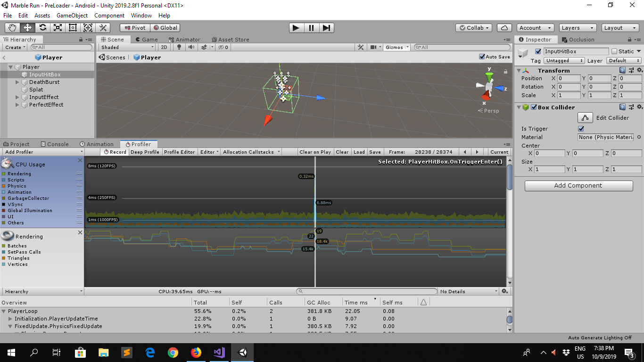
Task: Open the Shaded draw mode dropdown
Action: point(127,47)
